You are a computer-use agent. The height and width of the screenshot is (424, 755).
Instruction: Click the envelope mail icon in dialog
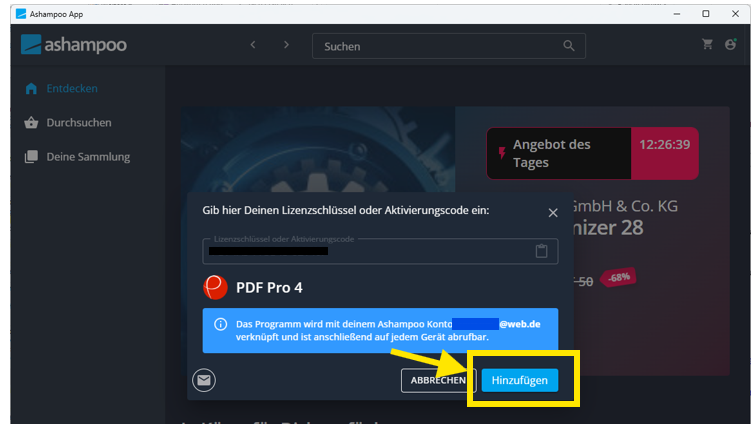204,380
